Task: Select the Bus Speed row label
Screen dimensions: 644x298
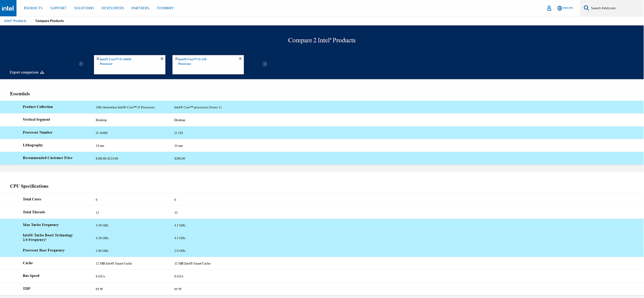Action: [31, 276]
